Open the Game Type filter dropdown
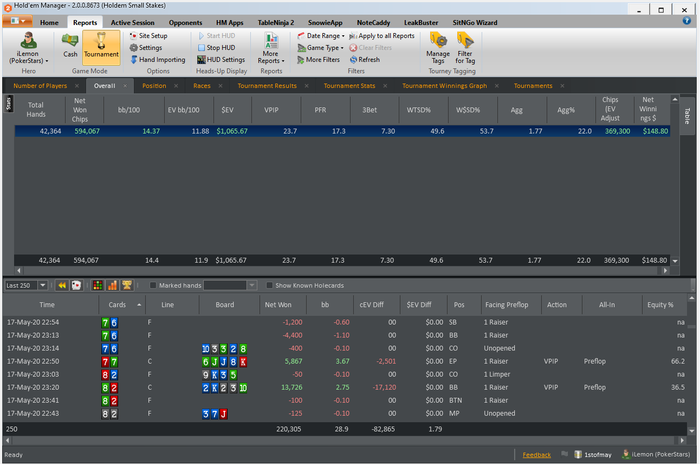700x464 pixels. pos(321,47)
